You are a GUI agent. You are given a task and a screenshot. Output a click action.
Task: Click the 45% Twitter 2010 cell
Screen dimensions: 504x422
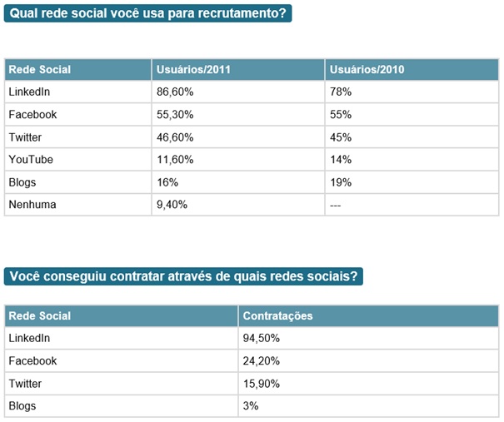coord(341,137)
